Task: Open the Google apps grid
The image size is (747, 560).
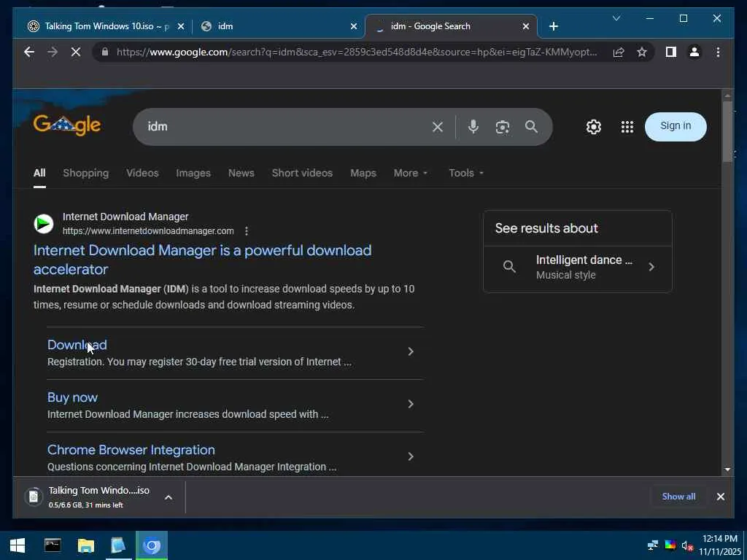Action: click(627, 127)
